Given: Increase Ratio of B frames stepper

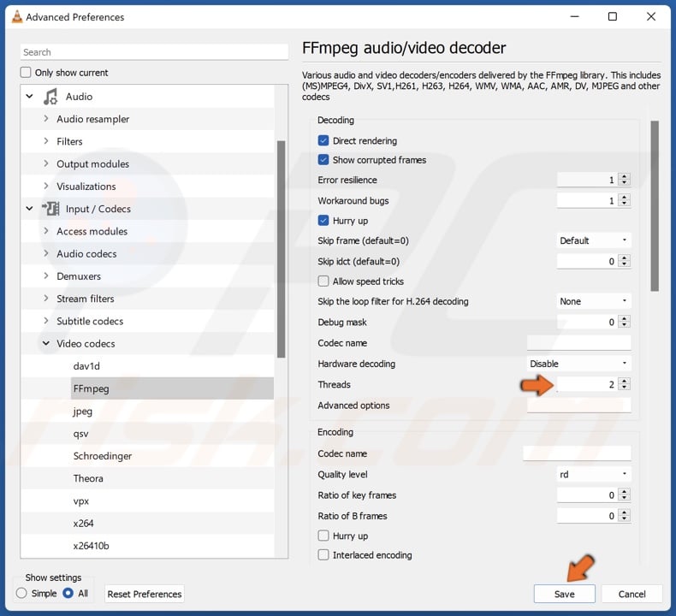Looking at the screenshot, I should [x=625, y=512].
